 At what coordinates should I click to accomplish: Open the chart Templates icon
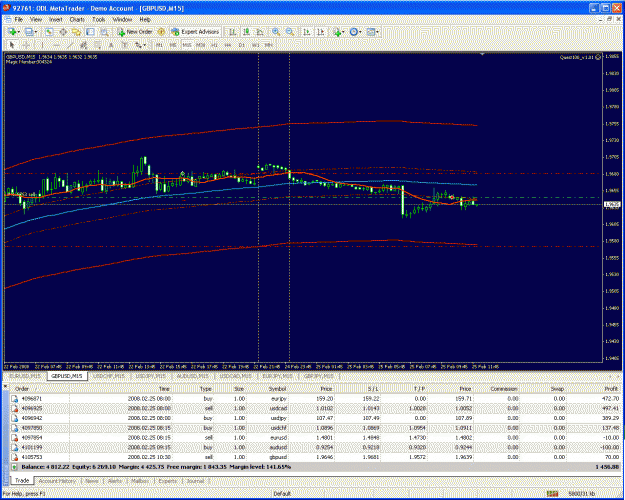371,32
